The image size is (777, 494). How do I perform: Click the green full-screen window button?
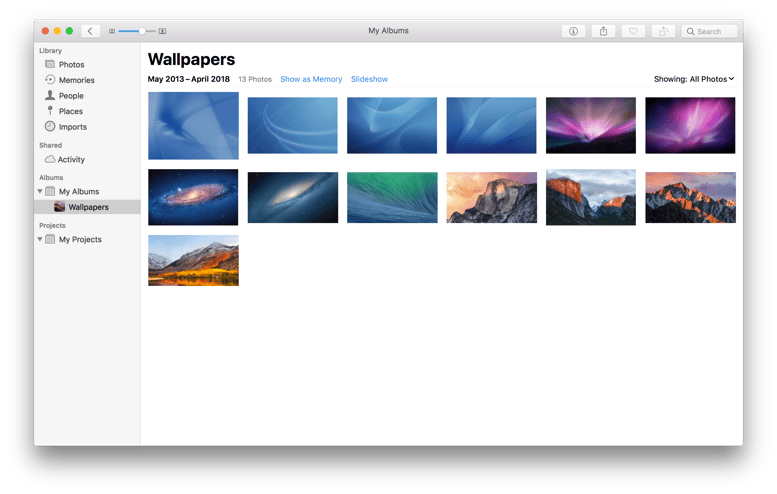[x=69, y=31]
